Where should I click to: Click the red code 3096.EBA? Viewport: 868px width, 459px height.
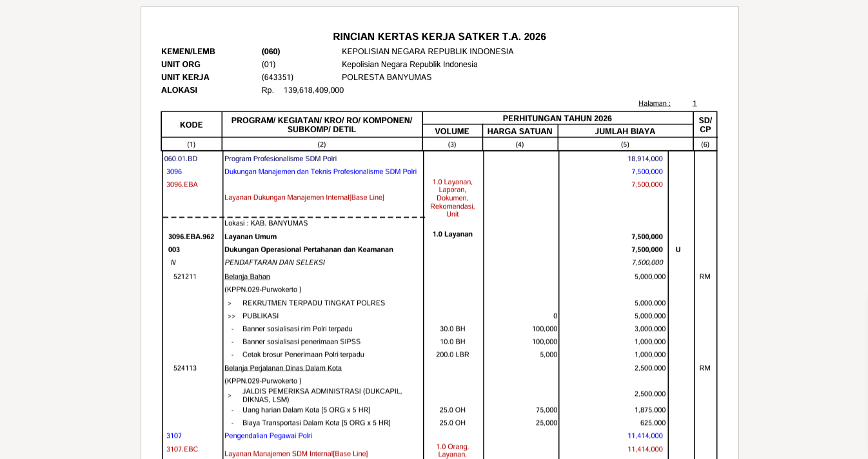pos(182,184)
